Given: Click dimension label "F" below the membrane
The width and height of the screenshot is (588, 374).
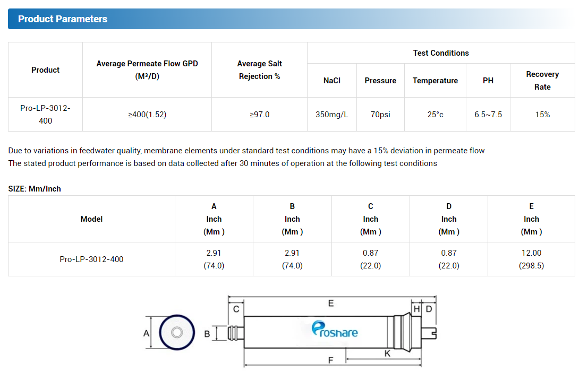Looking at the screenshot, I should point(330,360).
